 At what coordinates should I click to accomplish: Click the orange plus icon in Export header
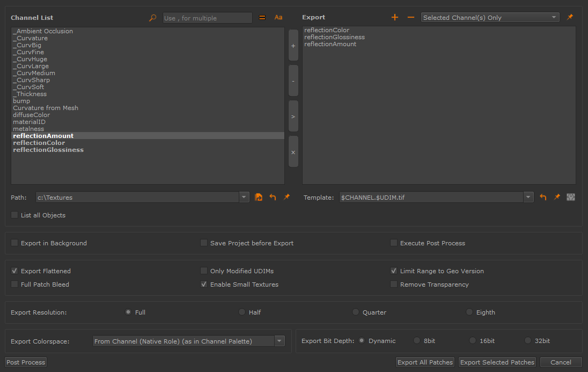point(395,18)
